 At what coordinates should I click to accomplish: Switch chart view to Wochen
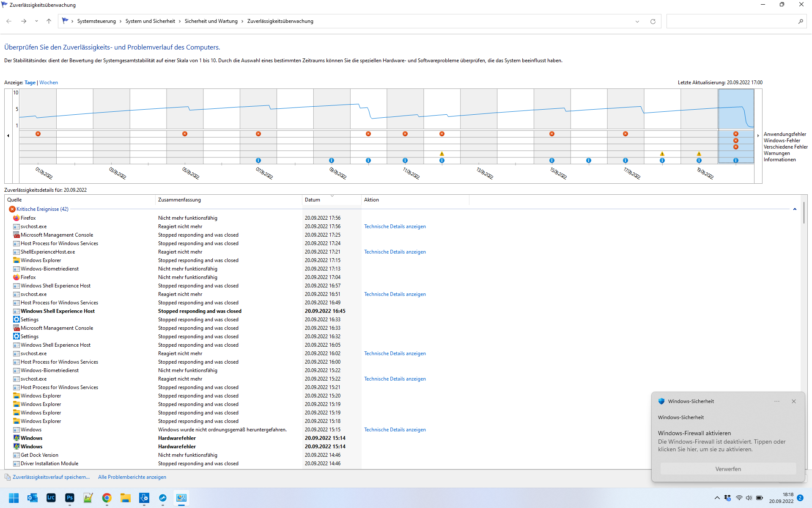click(49, 83)
